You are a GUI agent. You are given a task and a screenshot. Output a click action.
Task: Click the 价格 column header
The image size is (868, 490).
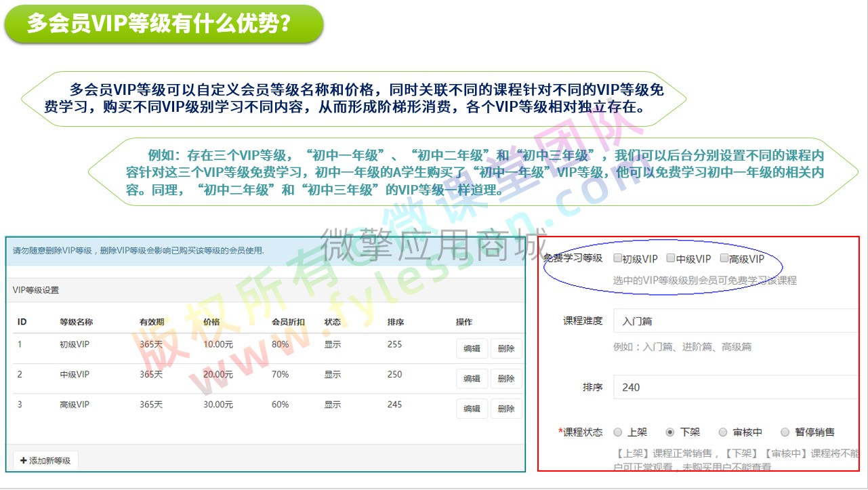[x=211, y=322]
